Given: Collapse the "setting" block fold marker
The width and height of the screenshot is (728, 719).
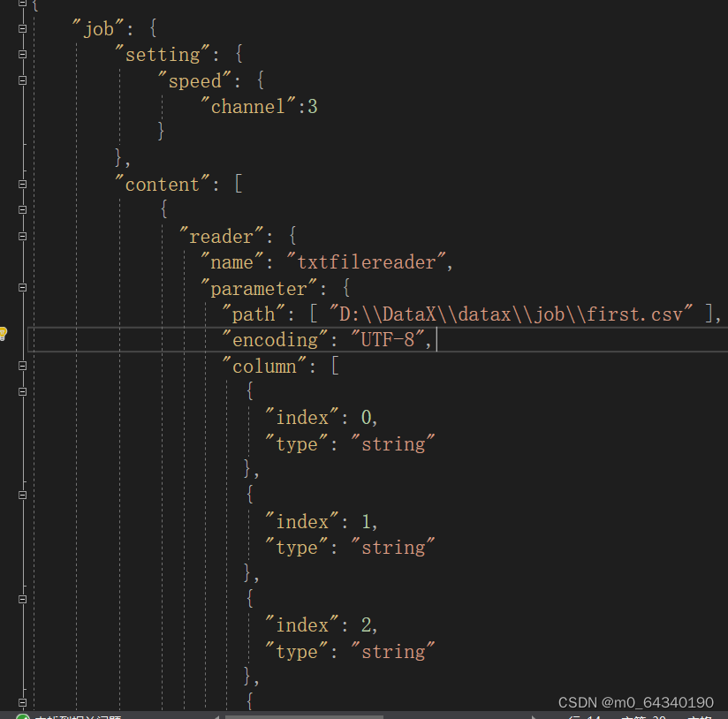Looking at the screenshot, I should click(22, 54).
